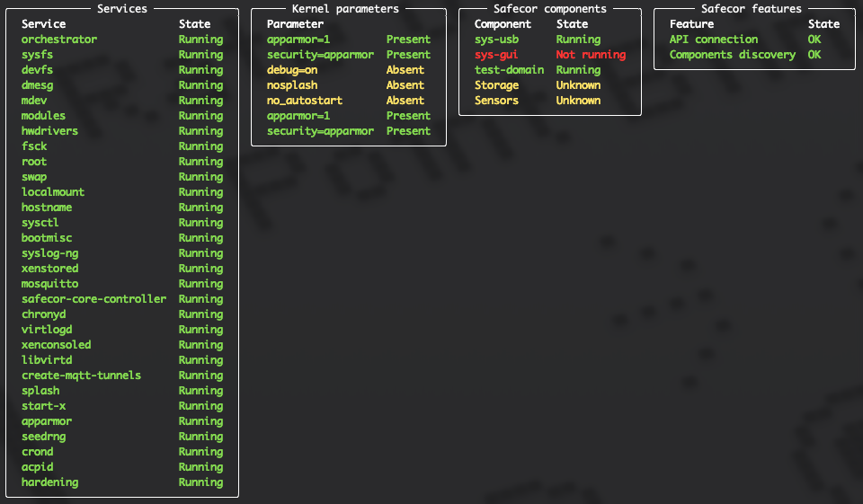Click the Safecor components panel title
The width and height of the screenshot is (863, 504).
(550, 9)
